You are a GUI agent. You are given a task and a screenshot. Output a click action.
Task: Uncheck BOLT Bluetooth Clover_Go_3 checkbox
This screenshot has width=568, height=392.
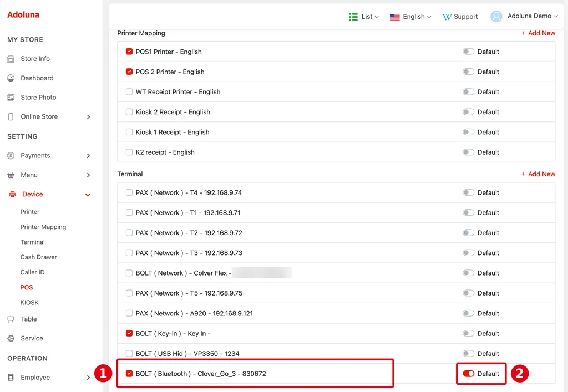pyautogui.click(x=129, y=373)
